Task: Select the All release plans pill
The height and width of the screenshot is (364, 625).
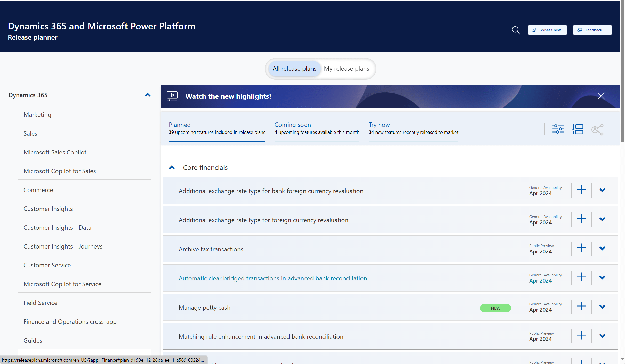Action: [294, 69]
